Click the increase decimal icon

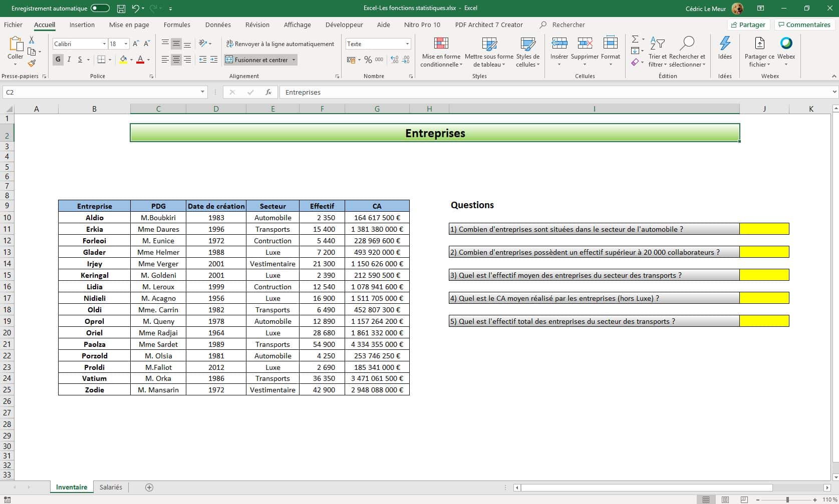click(x=395, y=60)
